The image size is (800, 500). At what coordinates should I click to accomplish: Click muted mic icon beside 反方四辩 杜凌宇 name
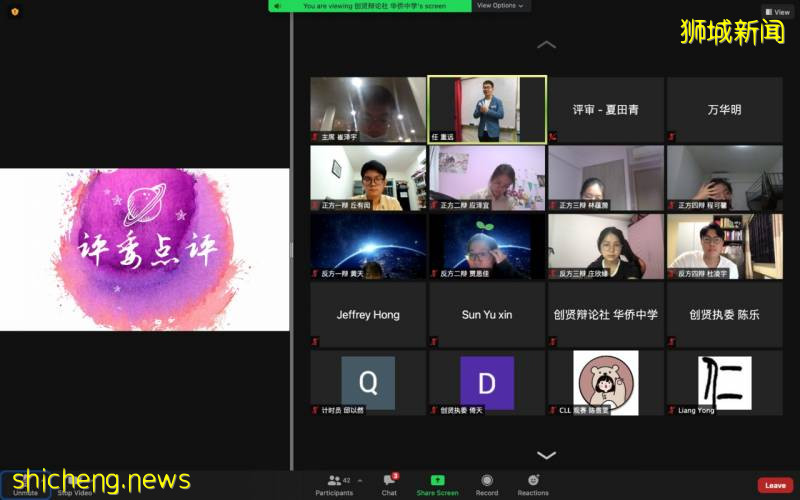click(672, 274)
